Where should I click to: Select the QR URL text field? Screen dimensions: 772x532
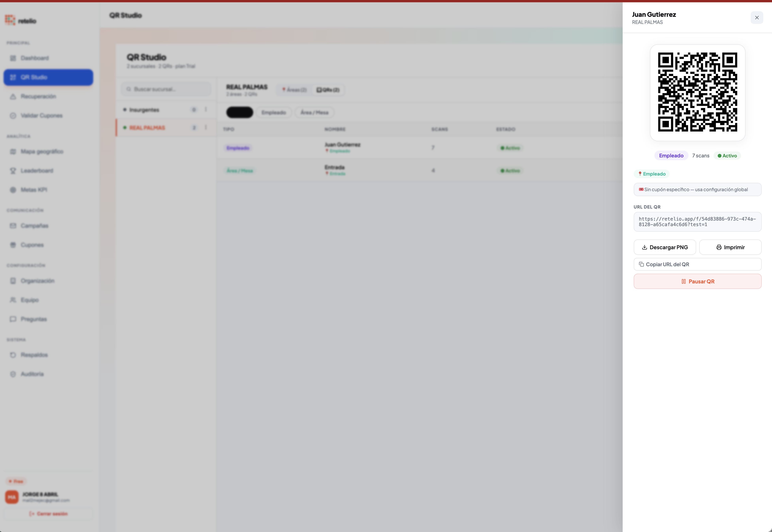697,222
